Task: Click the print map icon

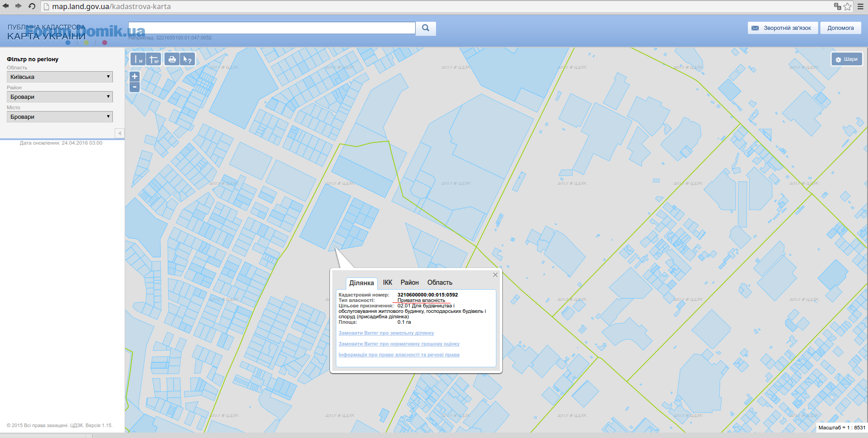Action: coord(172,59)
